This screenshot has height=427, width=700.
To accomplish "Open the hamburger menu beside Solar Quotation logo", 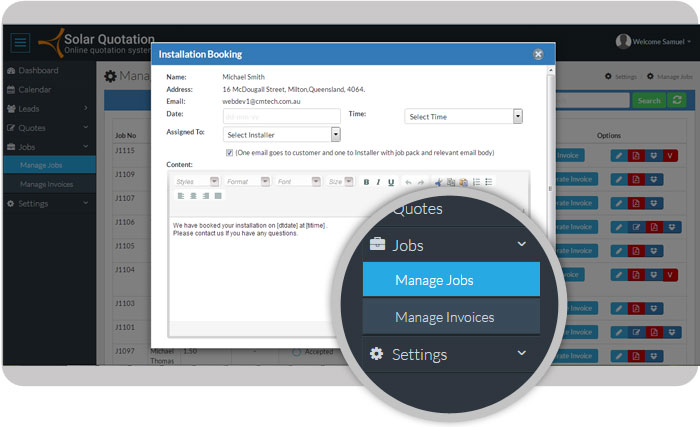I will point(20,43).
